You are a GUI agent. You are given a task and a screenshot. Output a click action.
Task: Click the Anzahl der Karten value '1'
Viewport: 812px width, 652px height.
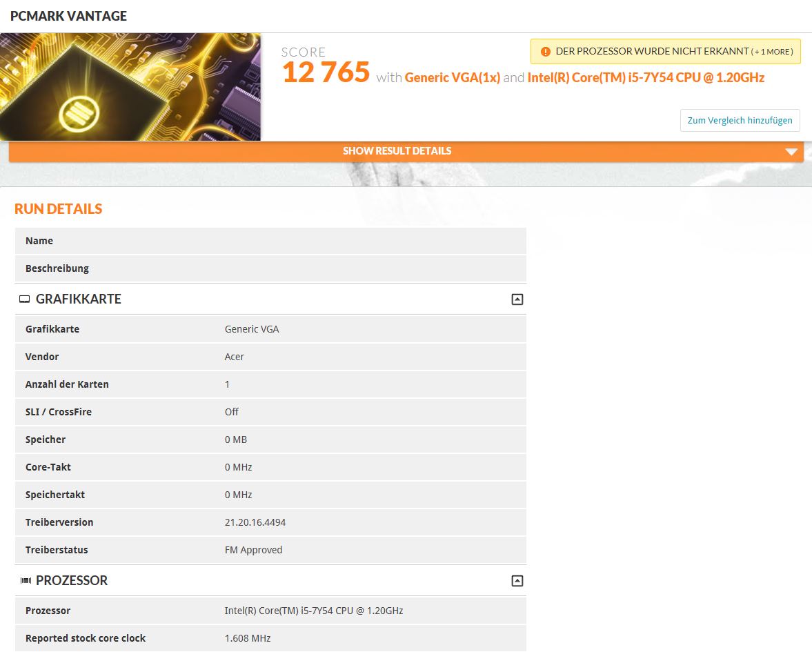tap(227, 384)
